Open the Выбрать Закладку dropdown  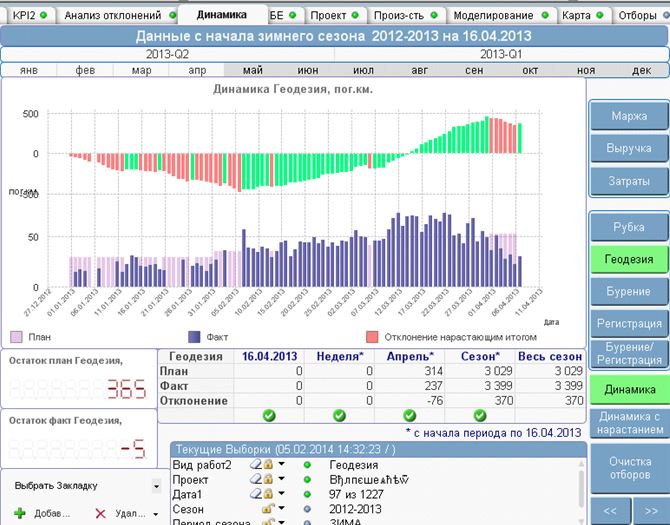coord(156,486)
